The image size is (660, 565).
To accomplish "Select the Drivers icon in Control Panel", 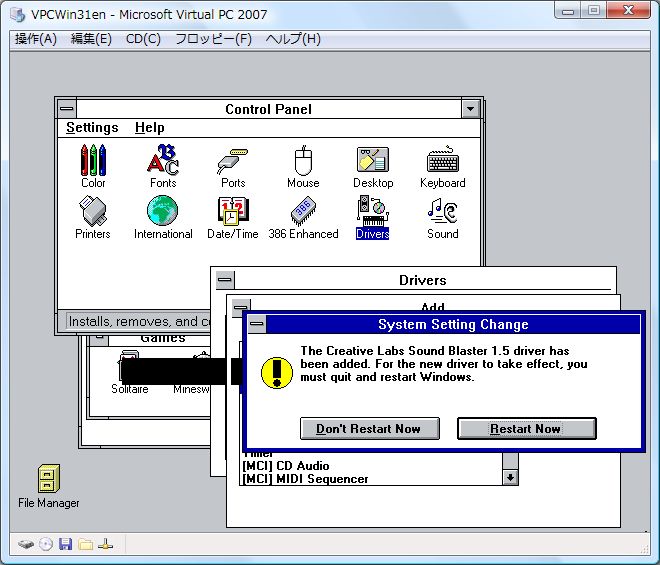I will click(373, 217).
